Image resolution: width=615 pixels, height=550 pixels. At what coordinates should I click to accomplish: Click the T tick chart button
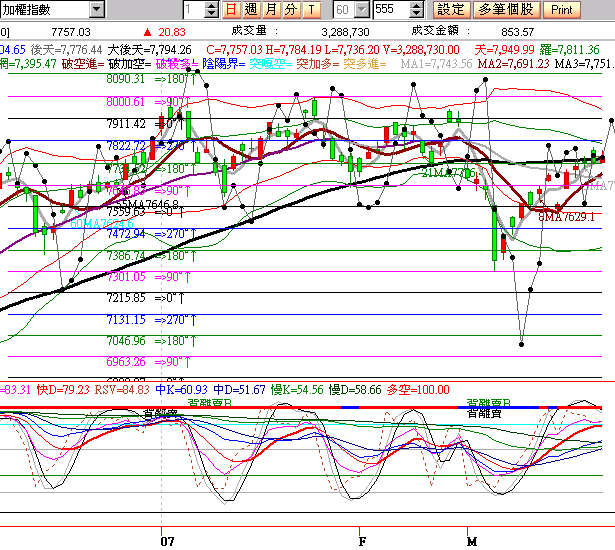tap(310, 9)
